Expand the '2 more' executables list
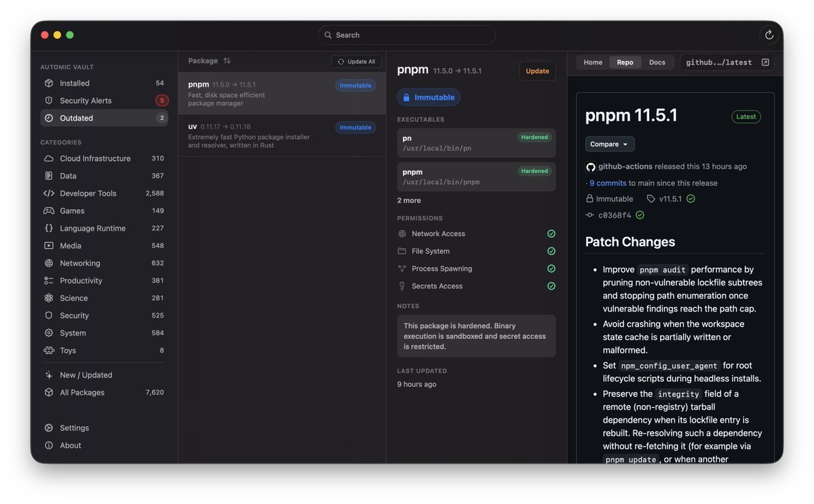This screenshot has height=504, width=814. 409,201
